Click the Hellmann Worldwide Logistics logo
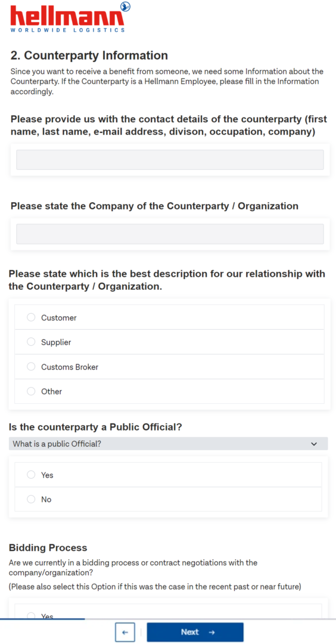The height and width of the screenshot is (644, 336). click(x=70, y=17)
